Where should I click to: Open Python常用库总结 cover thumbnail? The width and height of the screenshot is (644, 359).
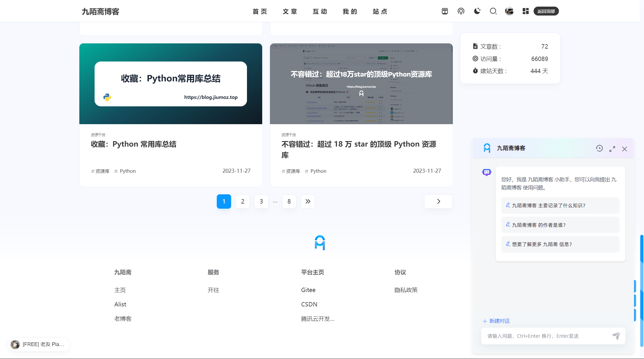point(171,84)
